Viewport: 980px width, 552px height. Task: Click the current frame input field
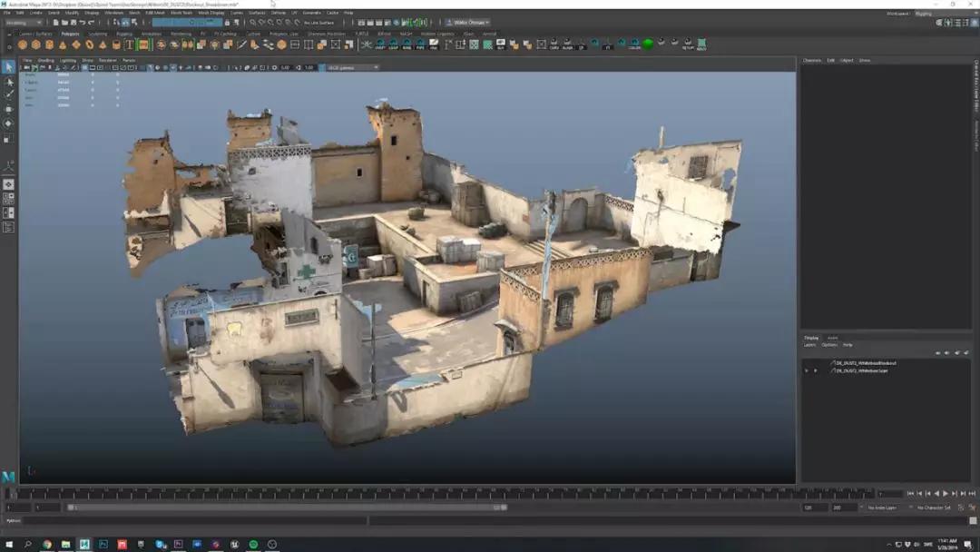(890, 494)
